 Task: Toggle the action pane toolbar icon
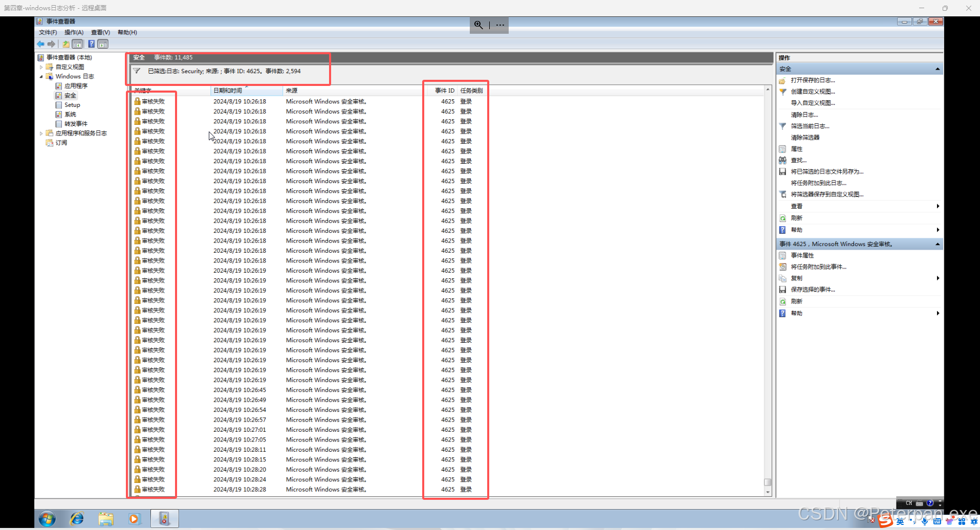(x=103, y=44)
